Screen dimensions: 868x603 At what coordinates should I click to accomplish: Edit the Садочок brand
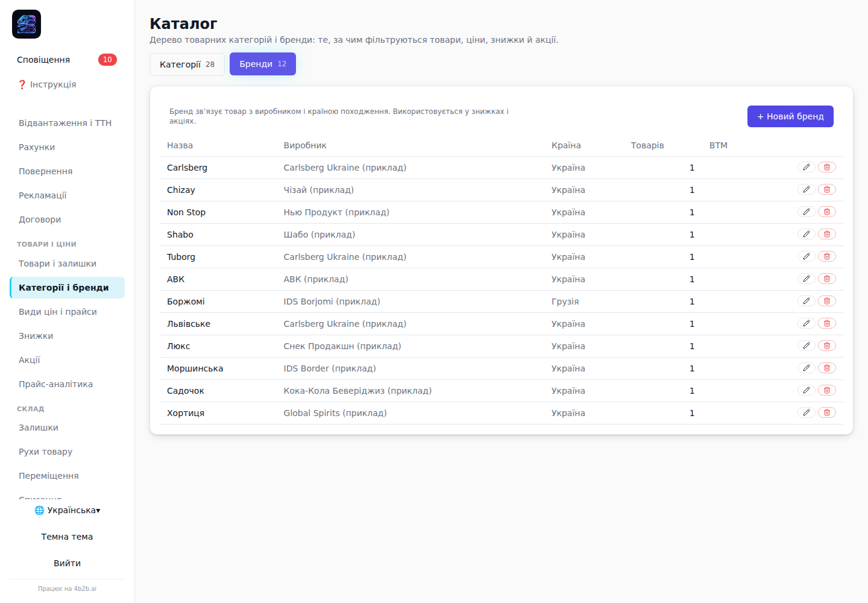(806, 390)
